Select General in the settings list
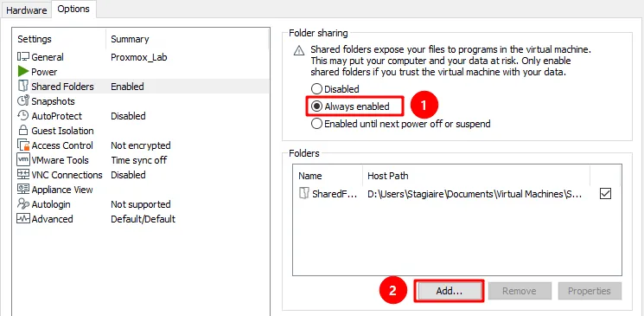 [48, 57]
